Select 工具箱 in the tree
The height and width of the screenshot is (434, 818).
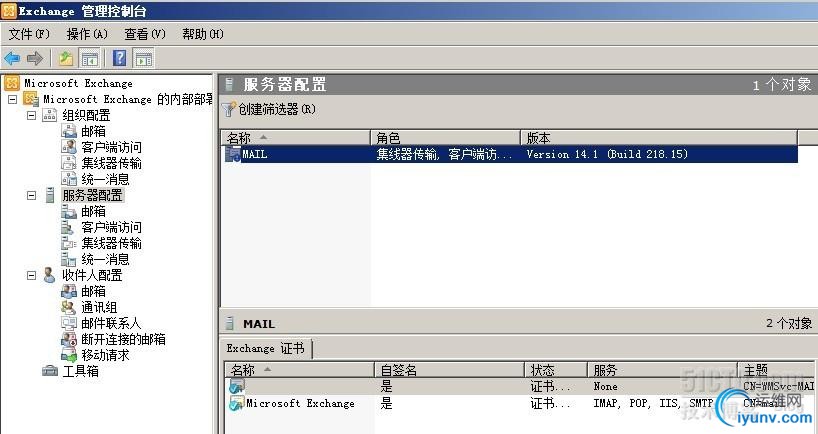[x=80, y=371]
